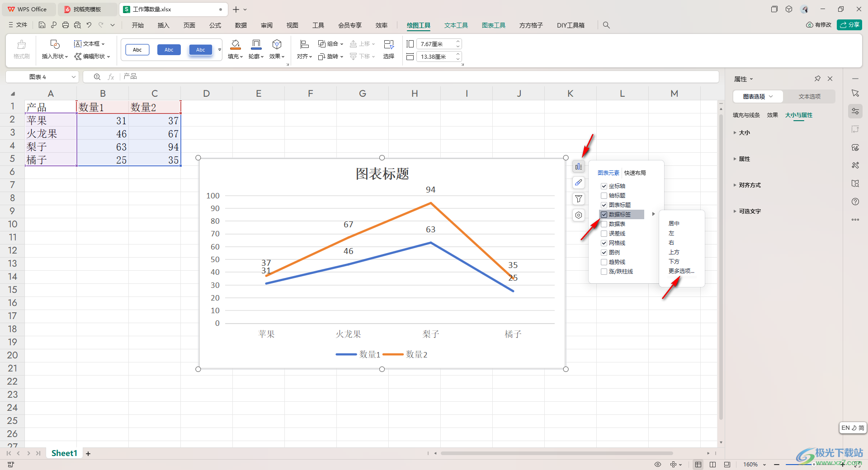Click the undo arrow icon

pyautogui.click(x=89, y=25)
